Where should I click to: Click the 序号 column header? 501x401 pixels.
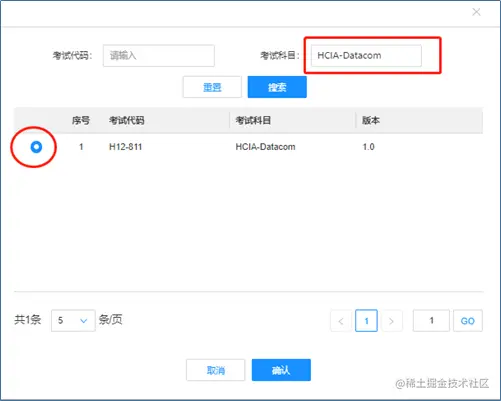(x=81, y=120)
